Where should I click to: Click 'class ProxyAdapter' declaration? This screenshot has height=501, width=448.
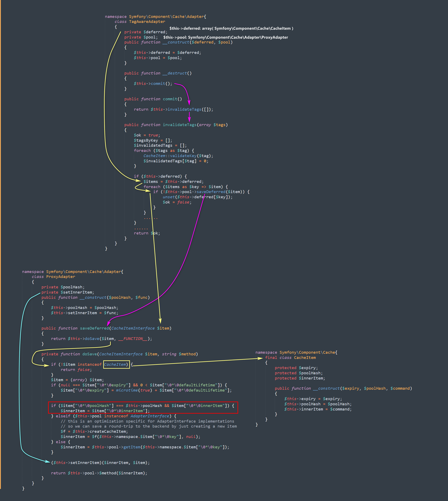[53, 277]
